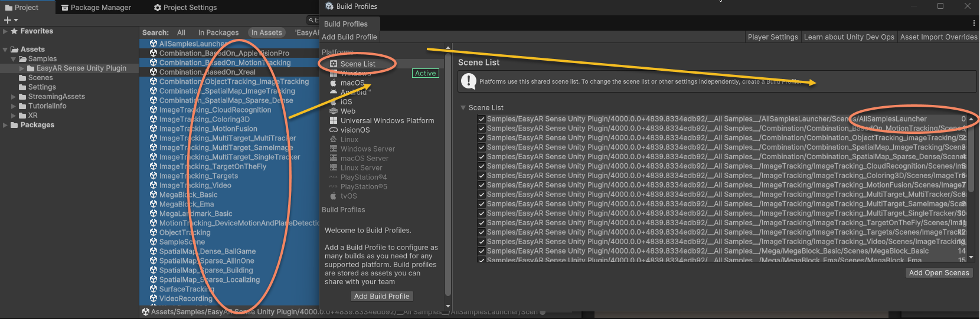This screenshot has height=319, width=980.
Task: Open the Project Settings tab
Action: click(185, 8)
